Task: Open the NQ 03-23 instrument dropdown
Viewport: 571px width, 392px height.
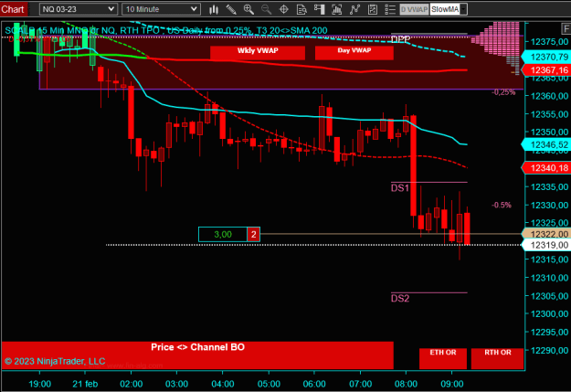Action: tap(79, 9)
